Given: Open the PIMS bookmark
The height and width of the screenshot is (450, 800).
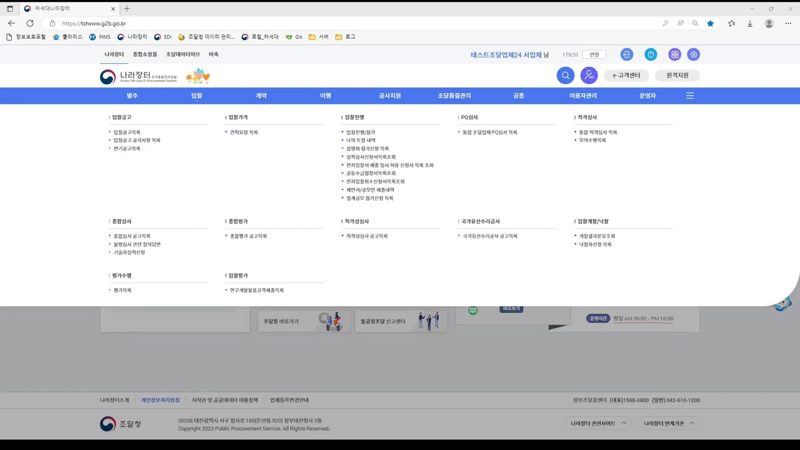Looking at the screenshot, I should point(100,37).
